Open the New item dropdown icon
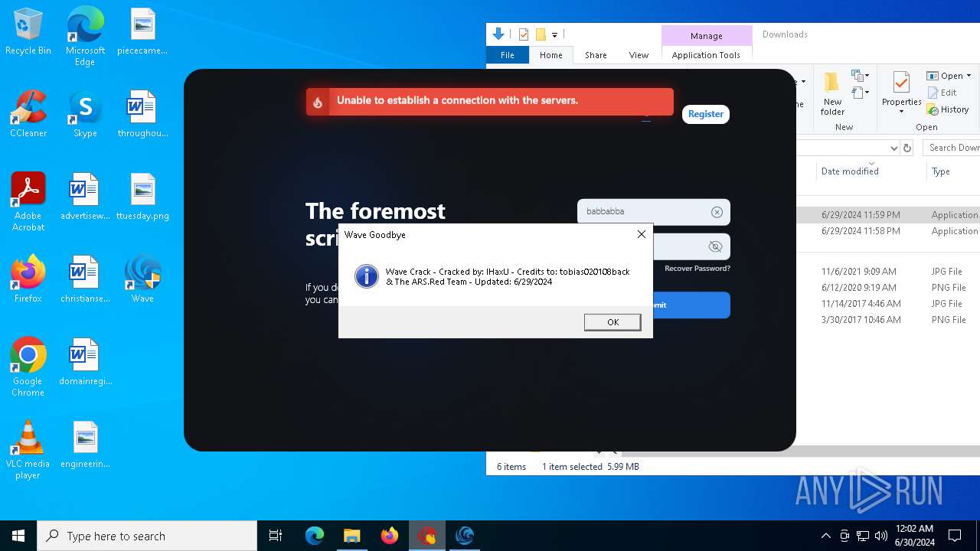980x551 pixels. 860,76
